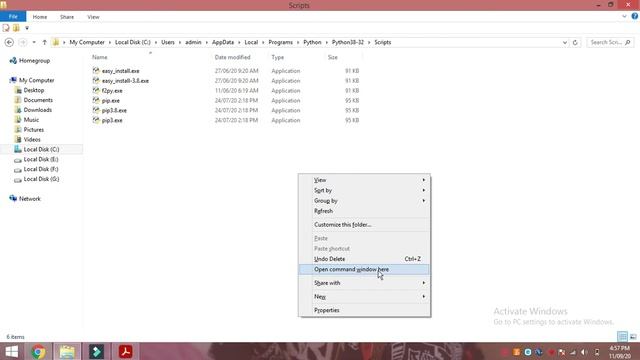
Task: Expand the View submenu in context menu
Action: click(364, 180)
